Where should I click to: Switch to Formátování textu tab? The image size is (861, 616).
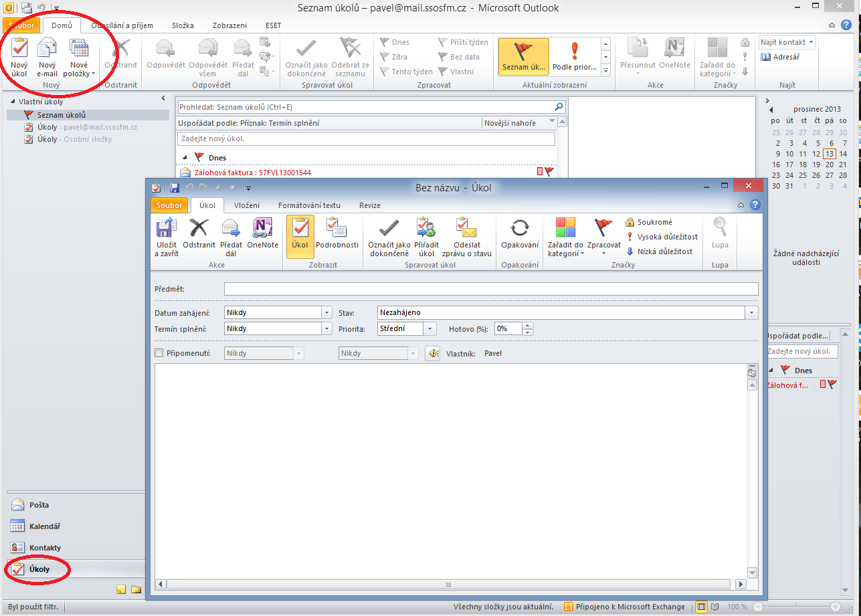[309, 205]
